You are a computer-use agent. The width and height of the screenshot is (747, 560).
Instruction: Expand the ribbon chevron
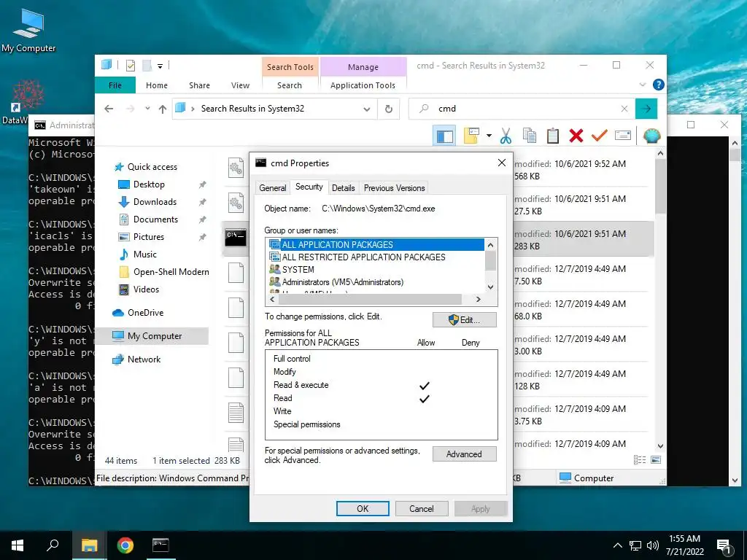[x=642, y=85]
